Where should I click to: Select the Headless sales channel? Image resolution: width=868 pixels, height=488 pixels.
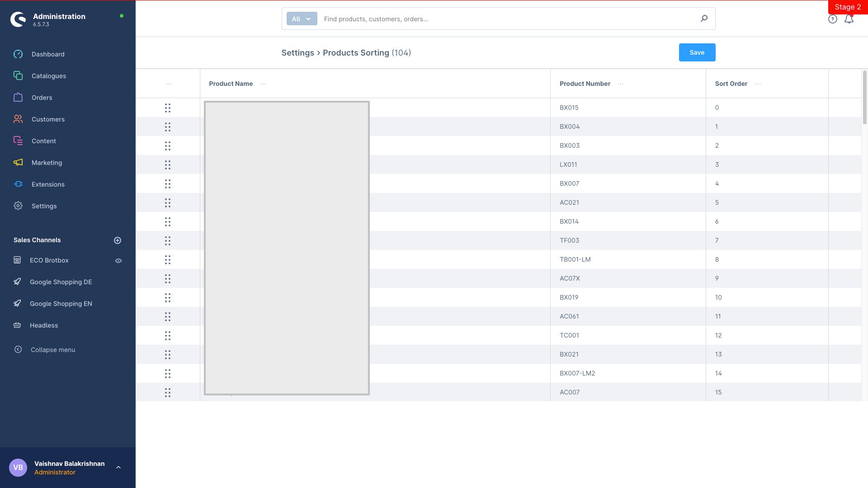click(x=43, y=325)
